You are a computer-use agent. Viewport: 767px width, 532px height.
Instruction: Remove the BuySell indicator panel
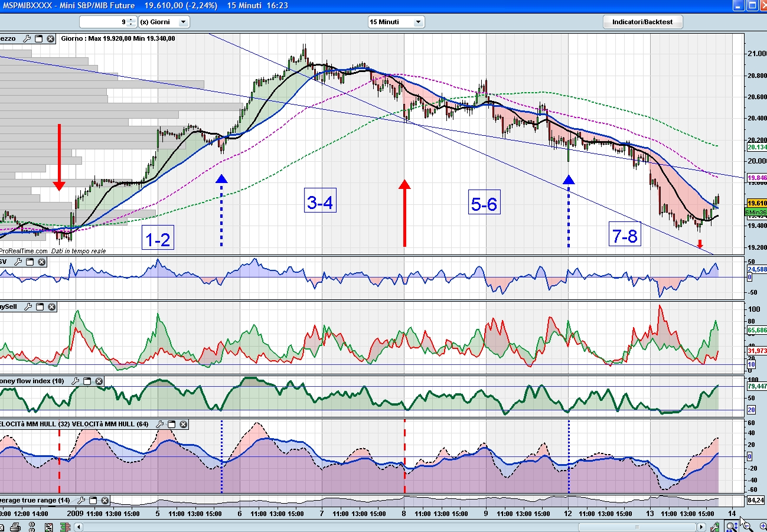(51, 306)
